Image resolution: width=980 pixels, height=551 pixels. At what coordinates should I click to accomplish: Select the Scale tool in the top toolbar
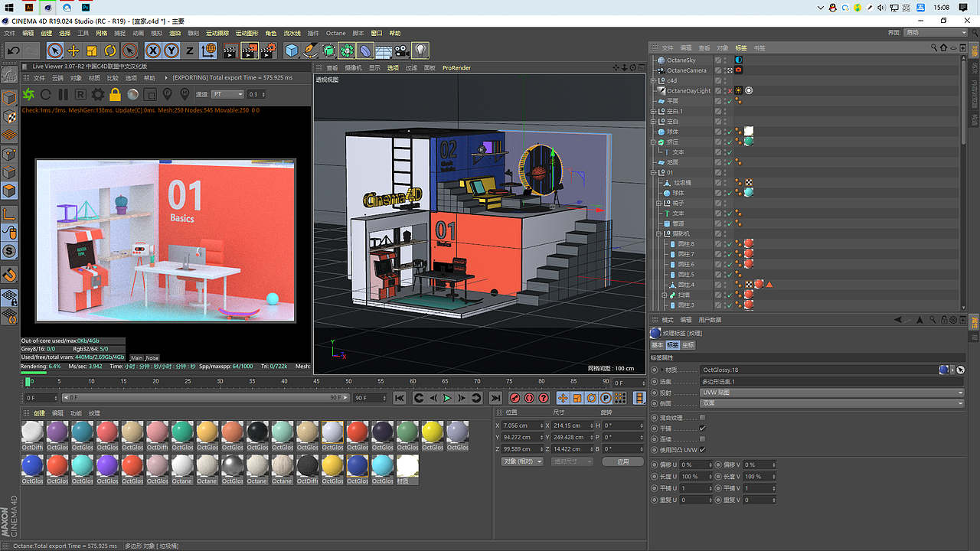click(92, 51)
